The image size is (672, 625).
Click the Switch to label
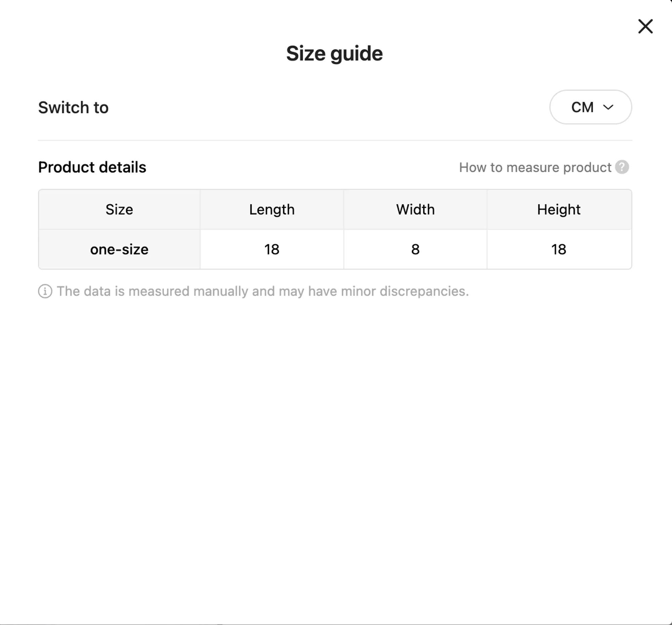click(x=73, y=108)
